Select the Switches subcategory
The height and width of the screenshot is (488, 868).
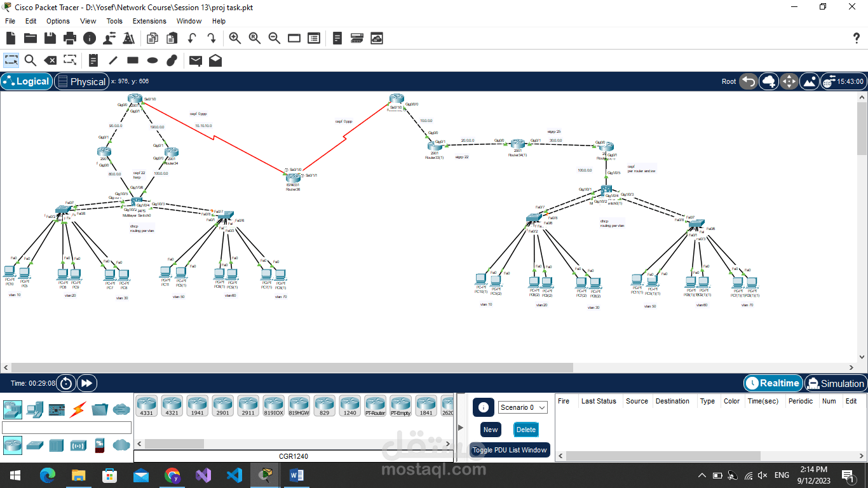(x=35, y=445)
